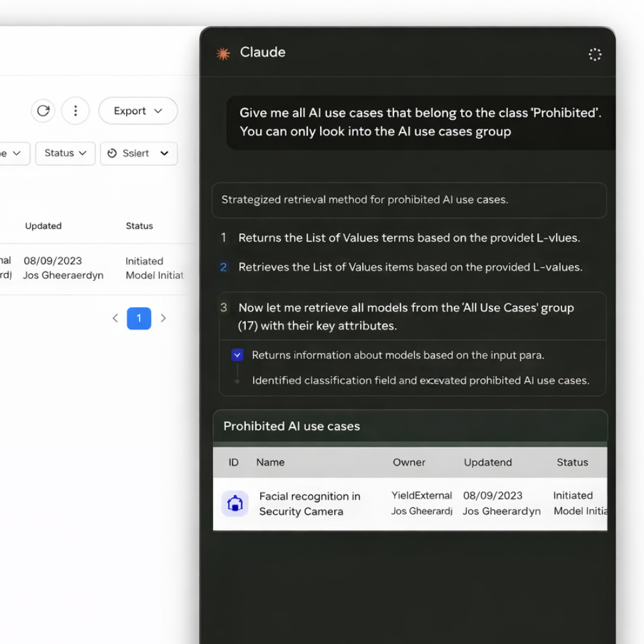The image size is (644, 644).
Task: Click the refresh icon button
Action: point(43,111)
